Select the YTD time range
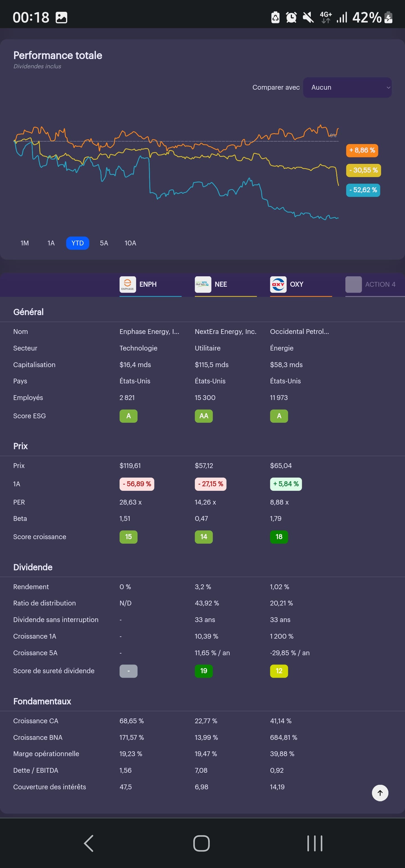 pyautogui.click(x=78, y=243)
